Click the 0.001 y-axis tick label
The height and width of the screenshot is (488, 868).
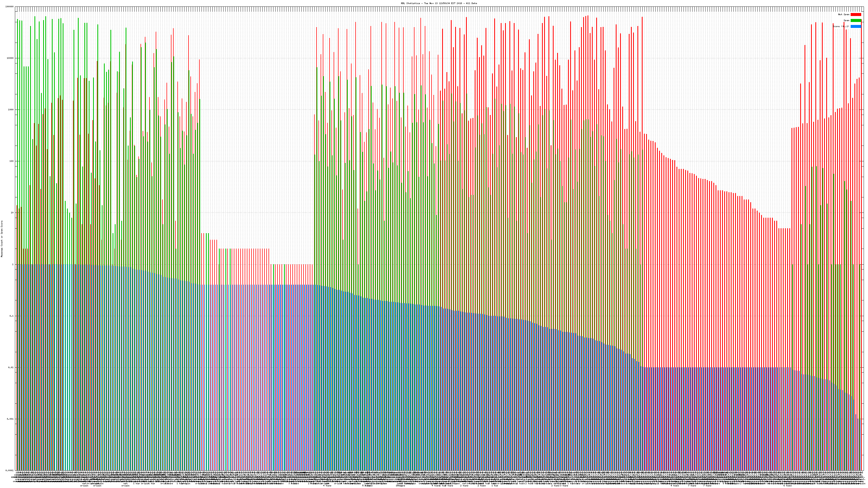11,419
